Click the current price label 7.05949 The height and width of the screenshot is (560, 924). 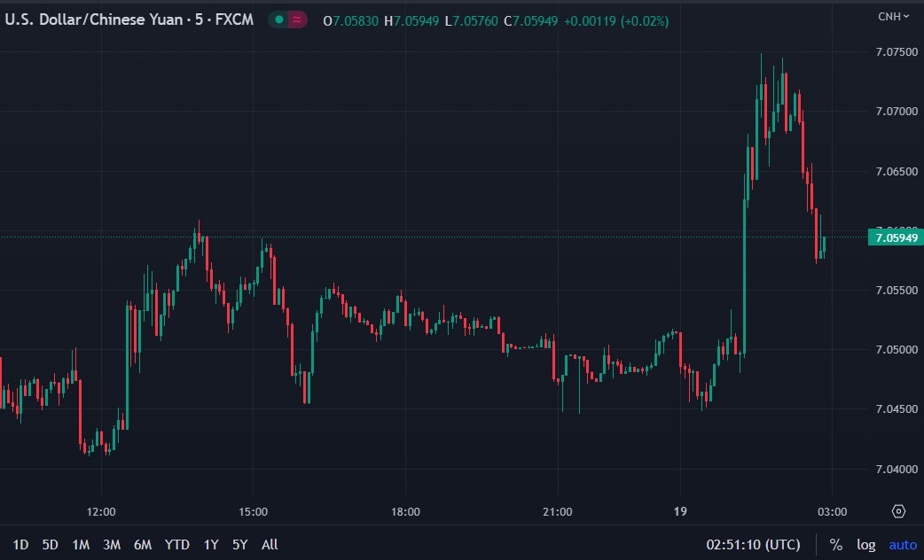[896, 237]
